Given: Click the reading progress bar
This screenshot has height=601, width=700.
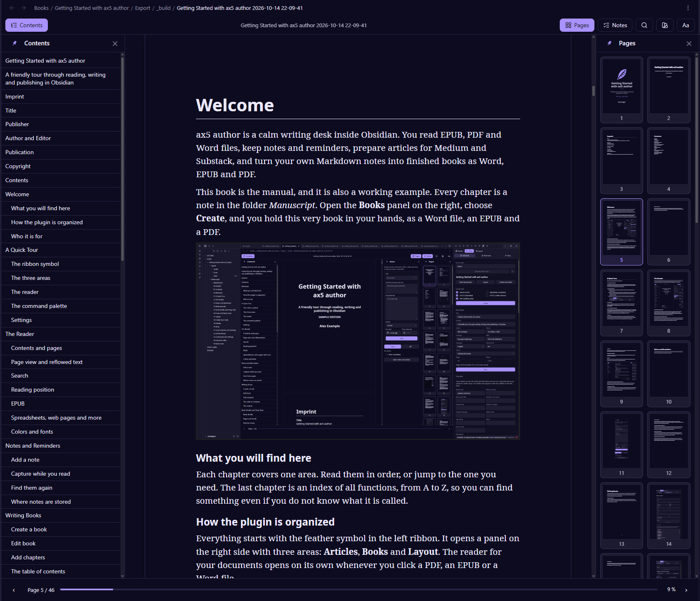Looking at the screenshot, I should click(x=358, y=589).
